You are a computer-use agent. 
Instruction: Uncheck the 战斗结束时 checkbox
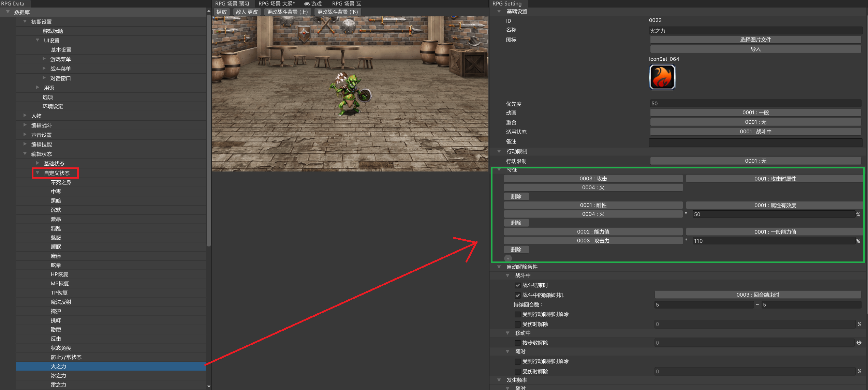(x=517, y=285)
